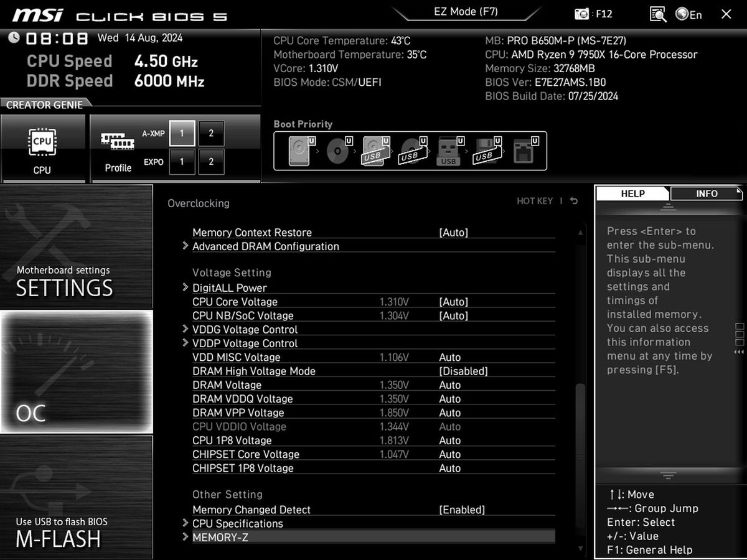
Task: Collapse help panel with side arrows
Action: 739,352
